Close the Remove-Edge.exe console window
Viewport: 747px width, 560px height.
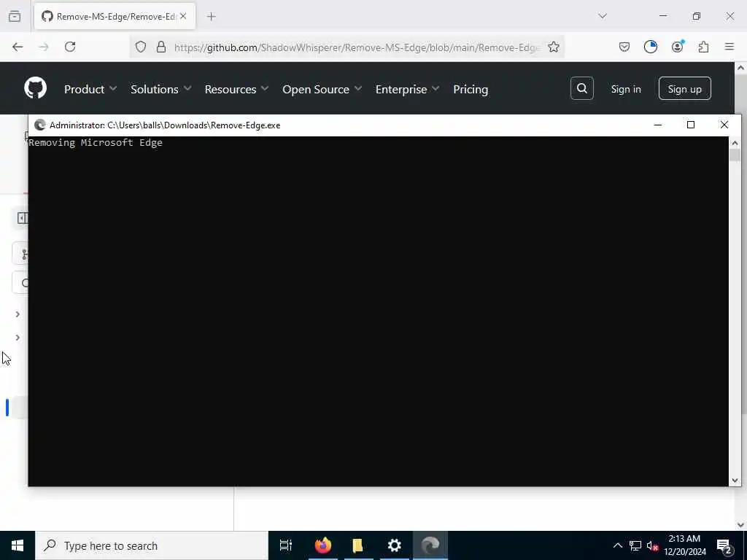[724, 125]
